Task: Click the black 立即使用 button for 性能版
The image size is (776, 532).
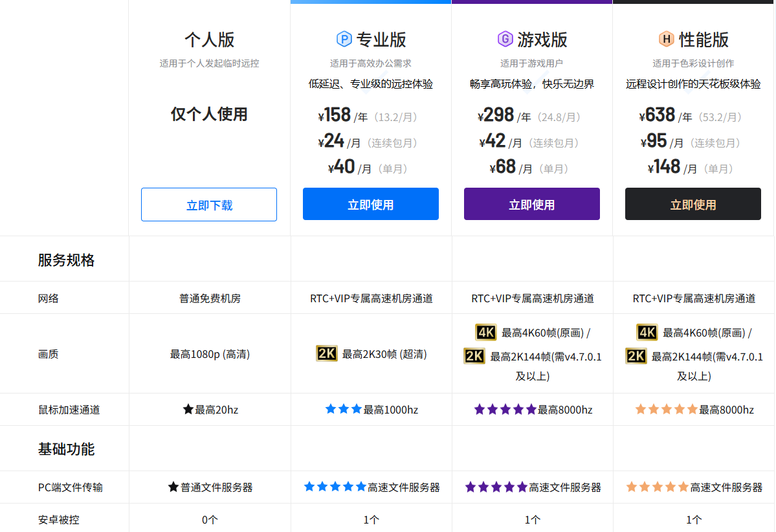Action: [693, 204]
